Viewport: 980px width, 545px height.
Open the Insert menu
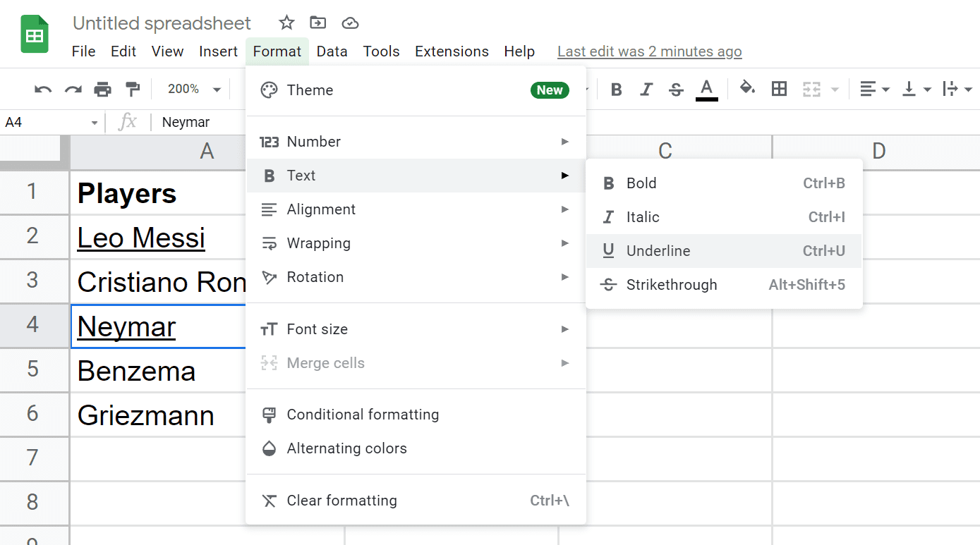coord(219,51)
